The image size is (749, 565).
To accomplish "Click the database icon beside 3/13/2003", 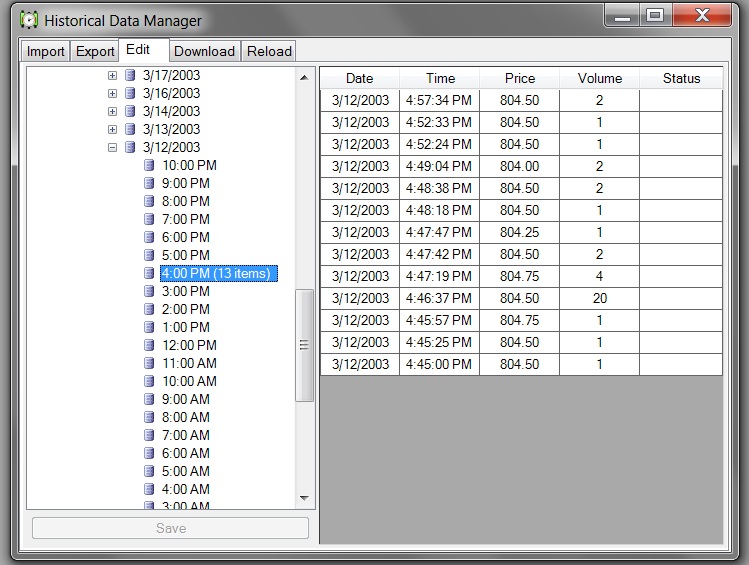I will pyautogui.click(x=130, y=129).
